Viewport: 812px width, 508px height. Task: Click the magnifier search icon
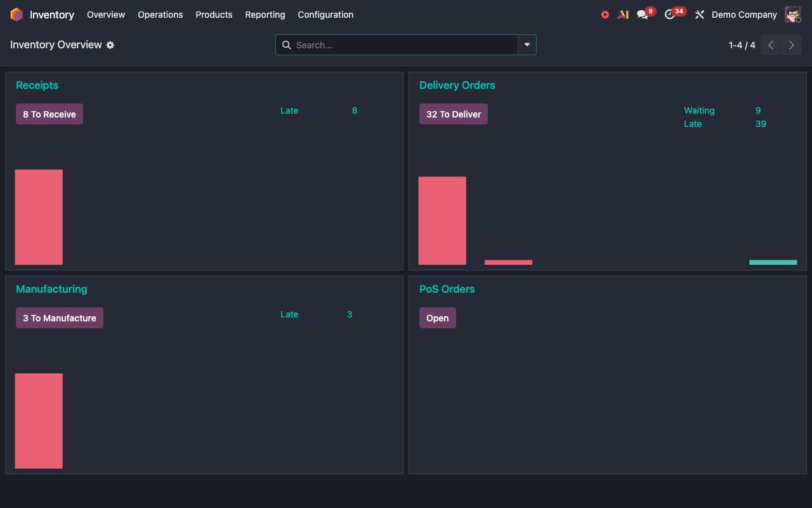point(287,45)
